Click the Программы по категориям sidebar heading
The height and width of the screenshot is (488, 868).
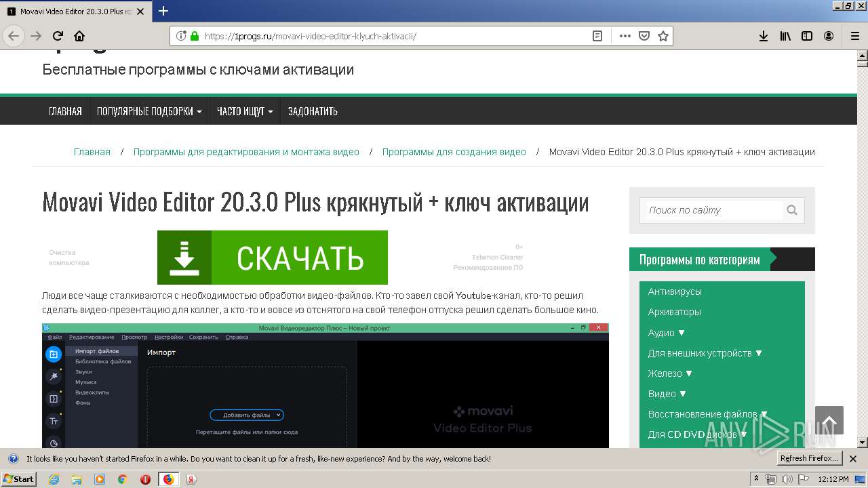(x=699, y=260)
